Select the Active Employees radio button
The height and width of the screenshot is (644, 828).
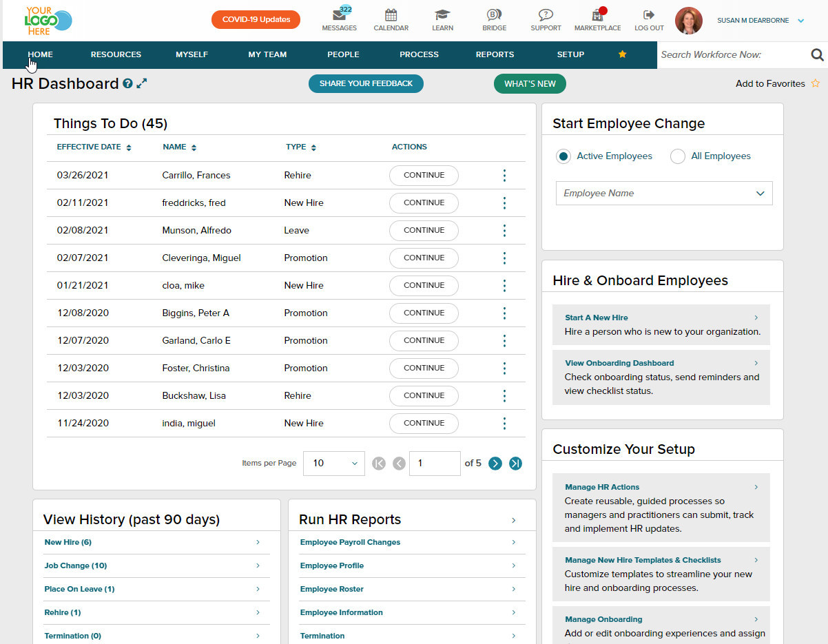click(x=563, y=156)
